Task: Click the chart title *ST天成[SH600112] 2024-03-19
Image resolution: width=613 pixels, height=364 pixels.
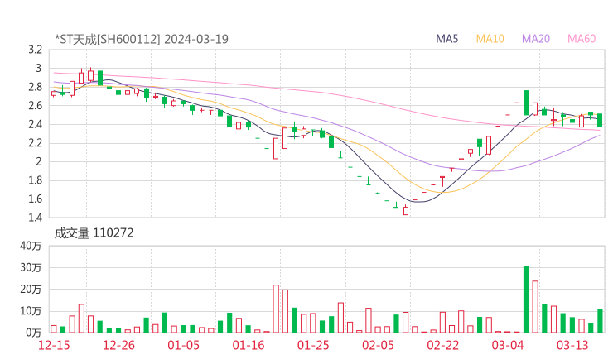Action: [142, 39]
